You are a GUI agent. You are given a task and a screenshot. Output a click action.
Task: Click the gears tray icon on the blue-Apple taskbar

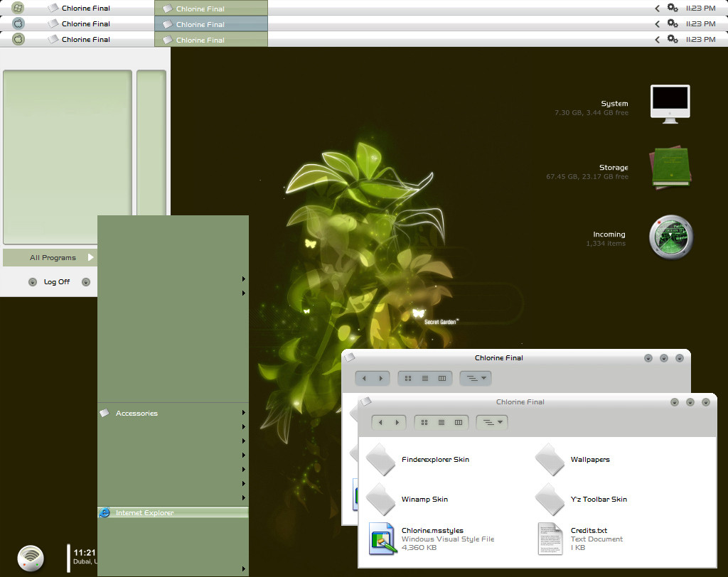point(673,23)
